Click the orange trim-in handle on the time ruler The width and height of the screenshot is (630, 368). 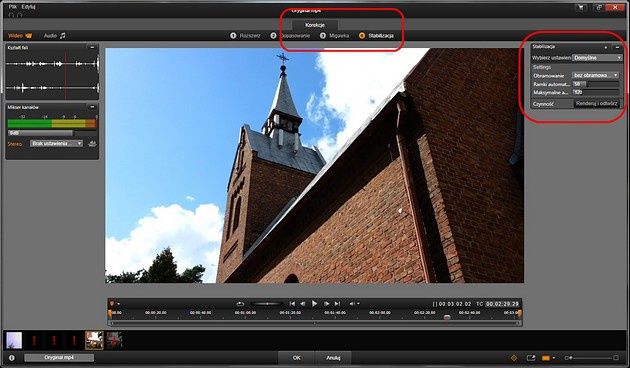110,313
